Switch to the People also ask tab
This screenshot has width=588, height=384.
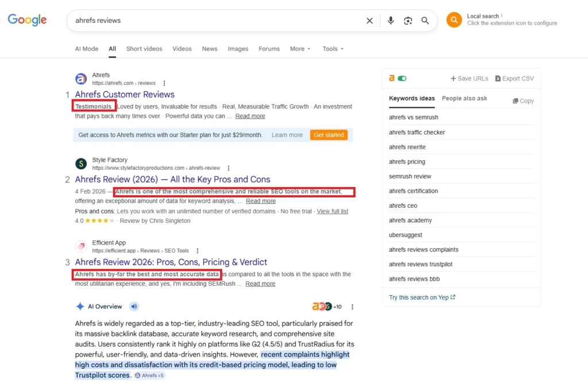tap(464, 98)
